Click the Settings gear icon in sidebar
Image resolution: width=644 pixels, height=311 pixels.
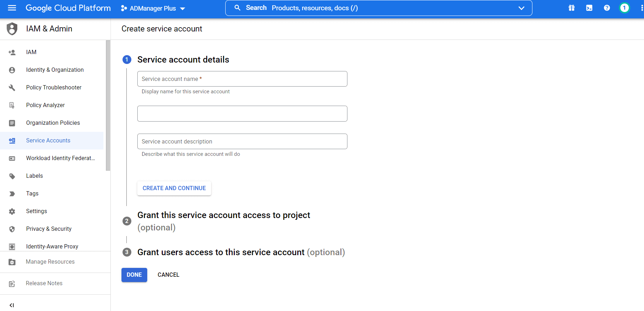tap(12, 211)
